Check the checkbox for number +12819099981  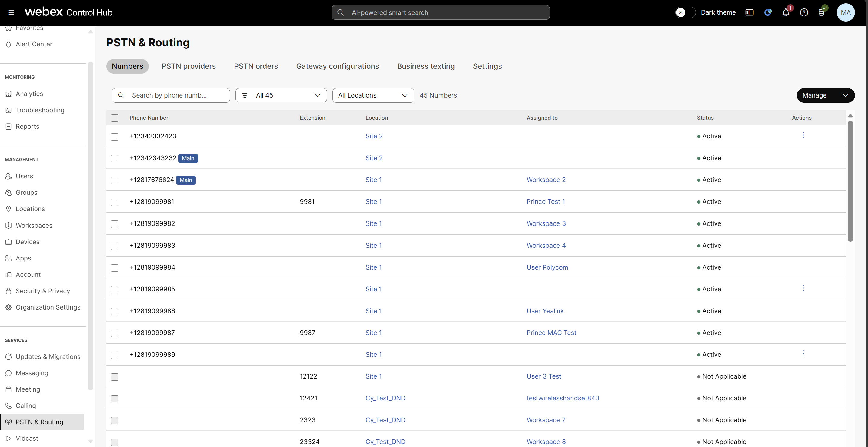(x=115, y=202)
